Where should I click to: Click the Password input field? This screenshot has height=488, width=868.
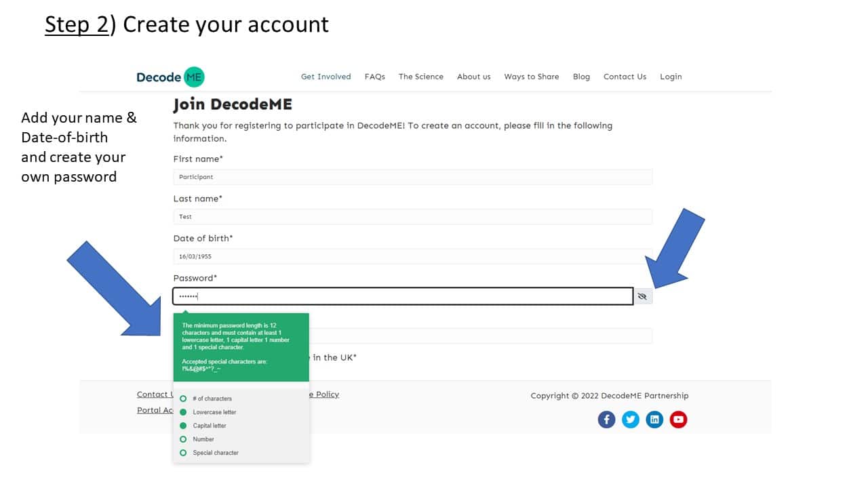tap(403, 296)
